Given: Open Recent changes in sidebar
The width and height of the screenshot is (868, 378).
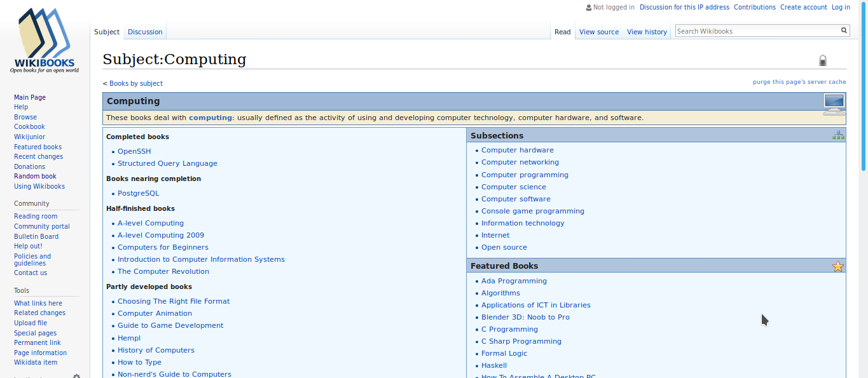Looking at the screenshot, I should (38, 156).
